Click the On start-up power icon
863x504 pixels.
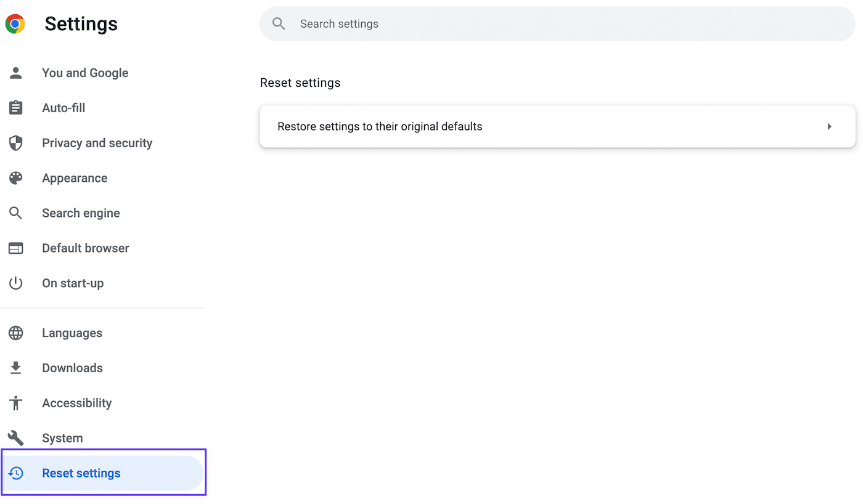(15, 283)
